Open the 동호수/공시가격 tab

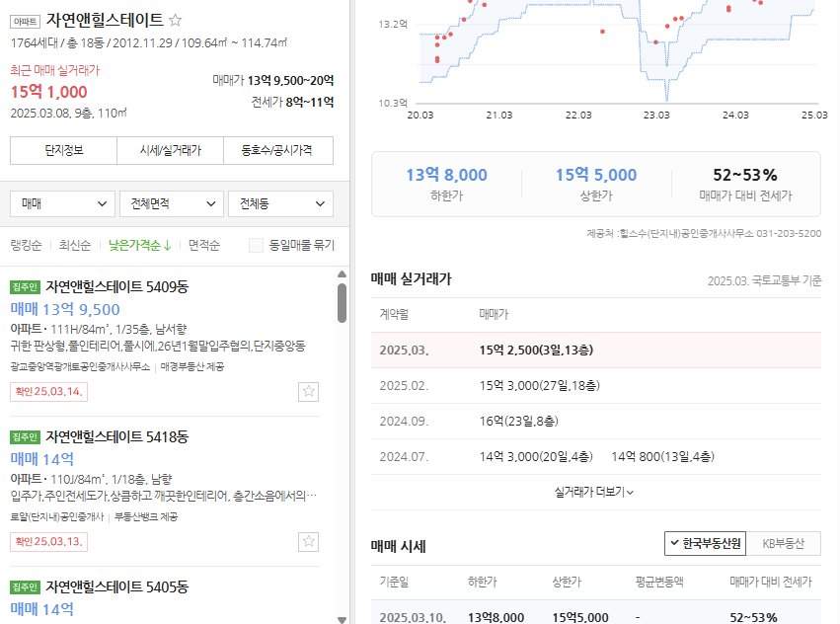(x=278, y=150)
